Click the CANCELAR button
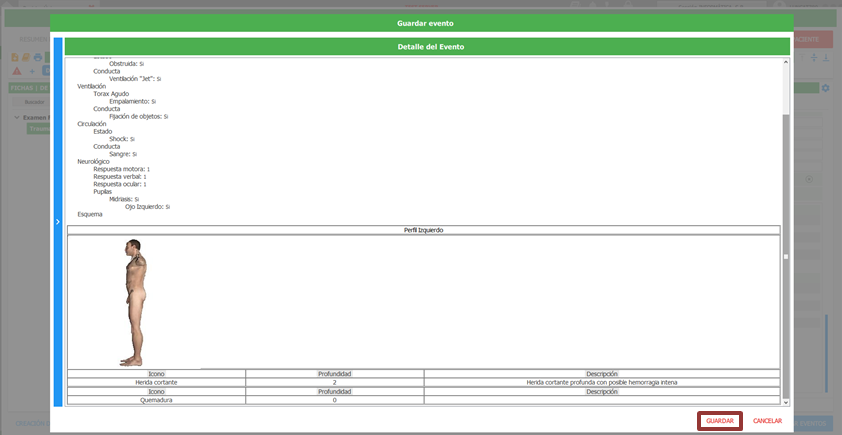 click(767, 421)
